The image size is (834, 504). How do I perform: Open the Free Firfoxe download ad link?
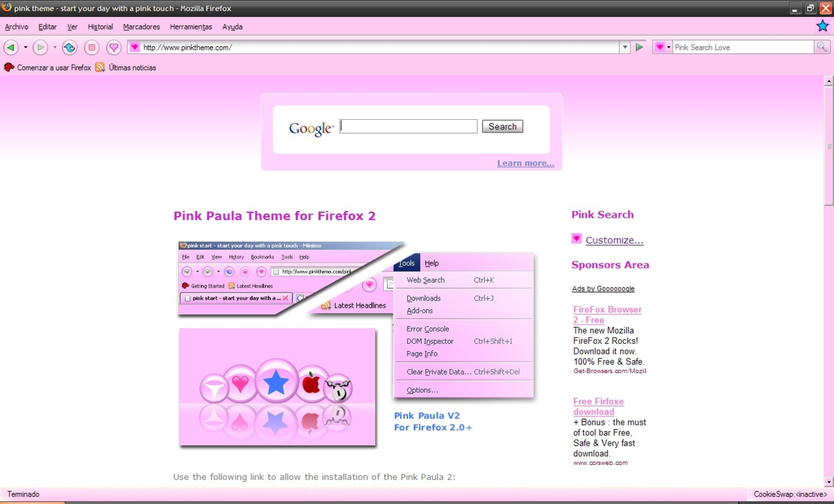click(598, 406)
